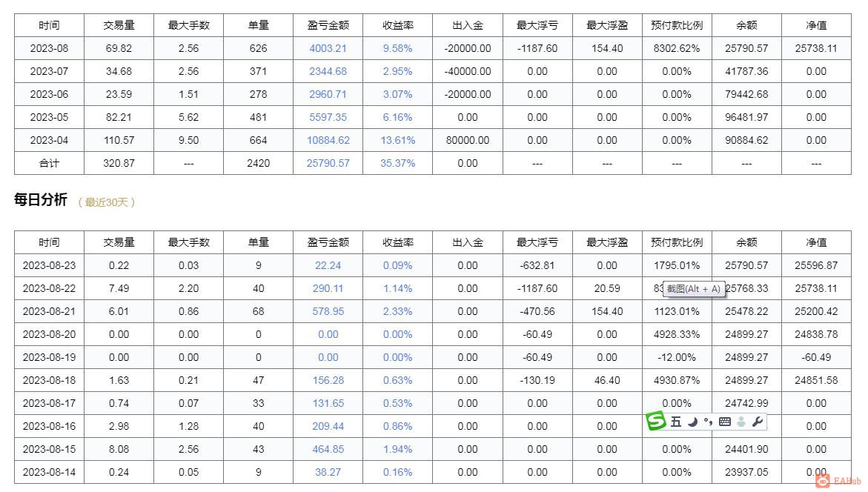868x492 pixels.
Task: Select the 2023-08-23 date cell
Action: click(49, 265)
